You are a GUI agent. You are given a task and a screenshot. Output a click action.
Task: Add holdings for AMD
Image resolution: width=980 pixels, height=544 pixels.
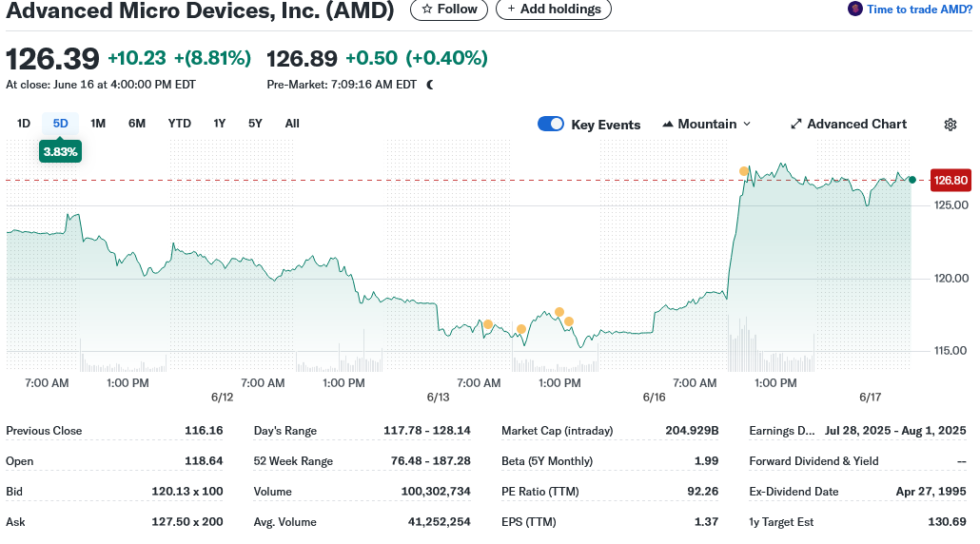(x=554, y=10)
